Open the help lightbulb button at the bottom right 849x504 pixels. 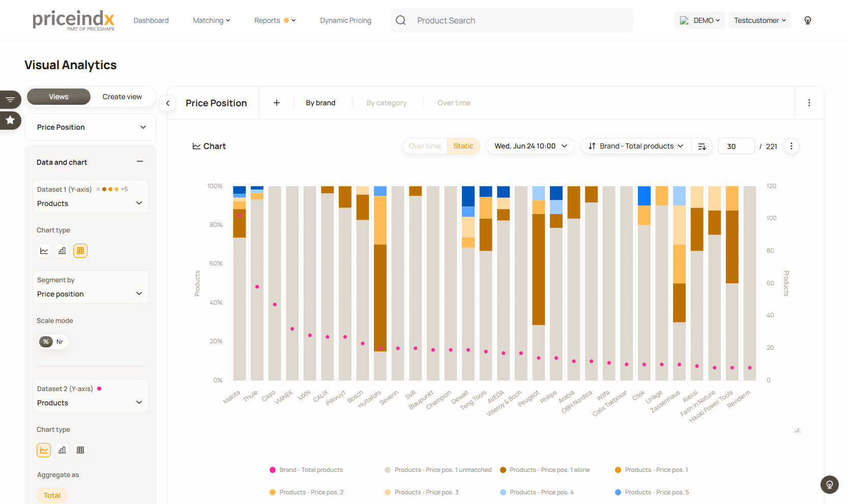pos(830,485)
